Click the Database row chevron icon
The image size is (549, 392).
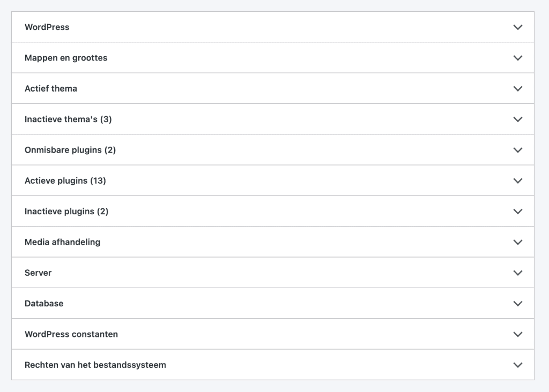coord(517,304)
